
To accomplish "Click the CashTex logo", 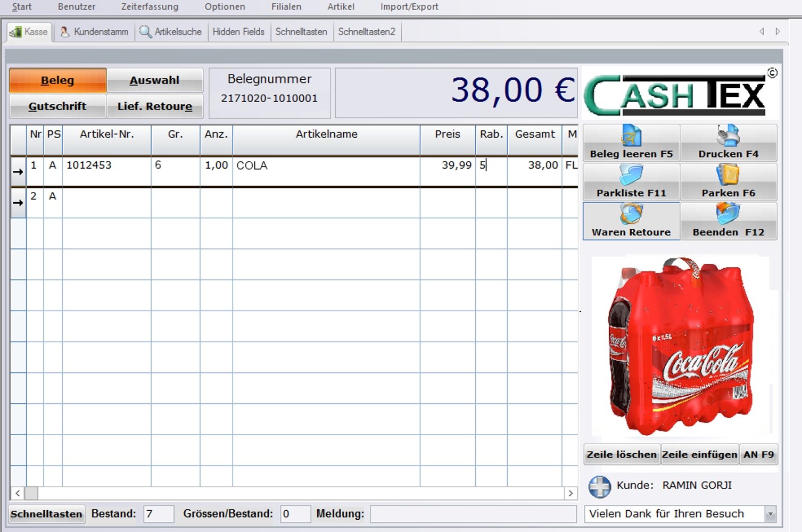I will tap(680, 93).
